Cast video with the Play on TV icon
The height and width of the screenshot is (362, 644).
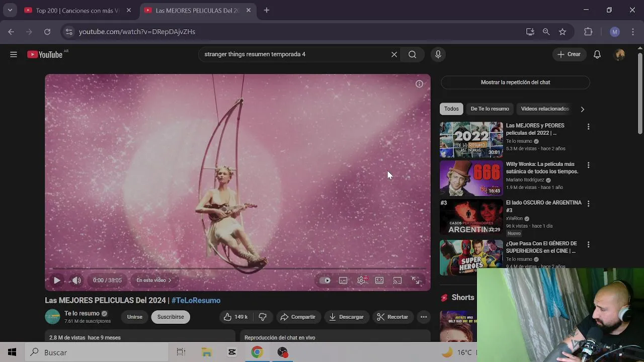pyautogui.click(x=397, y=281)
